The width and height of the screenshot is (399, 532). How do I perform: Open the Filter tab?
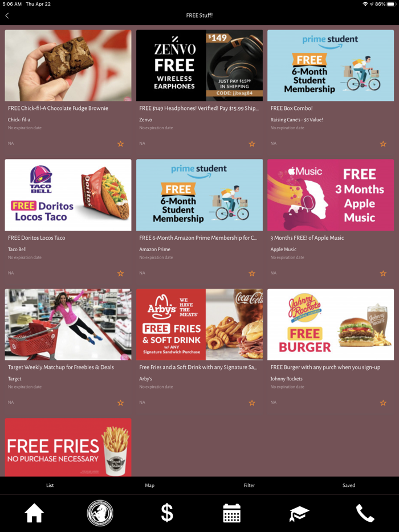point(249,485)
